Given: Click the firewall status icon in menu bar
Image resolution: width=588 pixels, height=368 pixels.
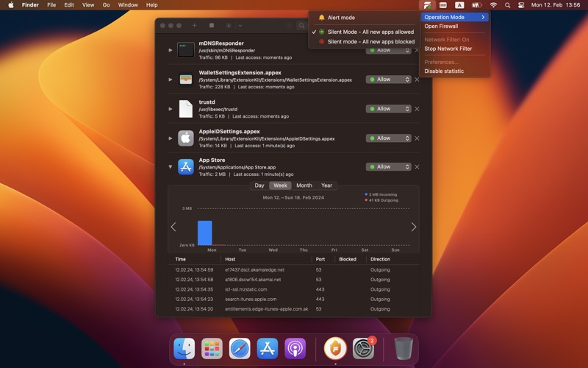Looking at the screenshot, I should tap(427, 5).
